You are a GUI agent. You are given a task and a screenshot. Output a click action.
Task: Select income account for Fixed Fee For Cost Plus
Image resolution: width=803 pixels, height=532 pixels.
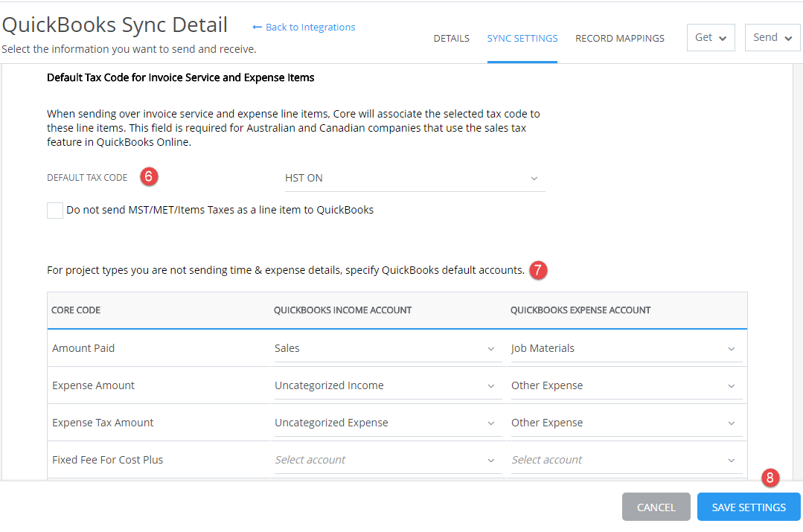point(388,460)
